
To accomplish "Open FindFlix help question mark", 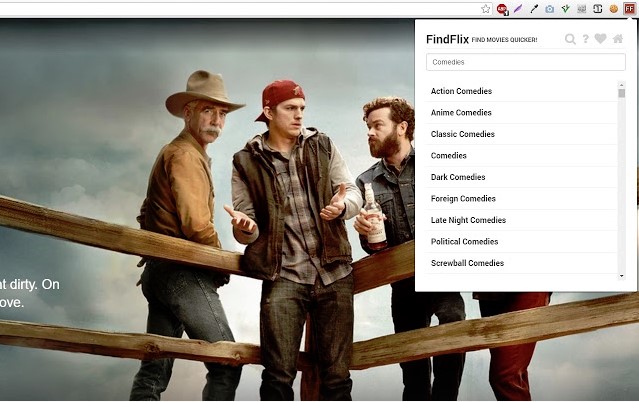I will pos(585,39).
